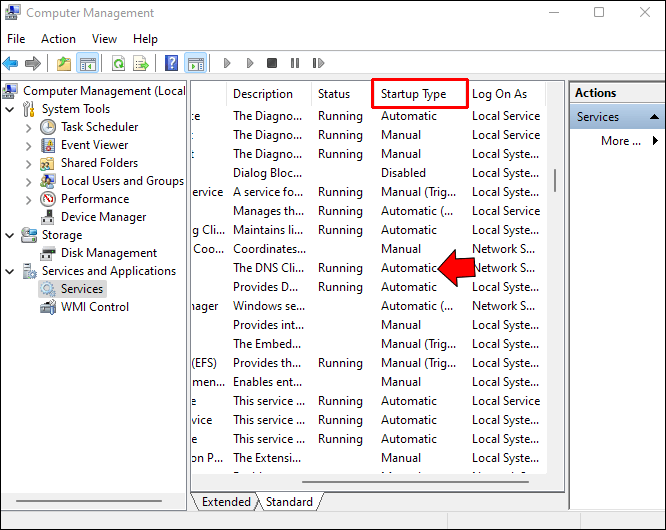Select Device Manager in the tree
This screenshot has width=666, height=530.
coord(103,217)
